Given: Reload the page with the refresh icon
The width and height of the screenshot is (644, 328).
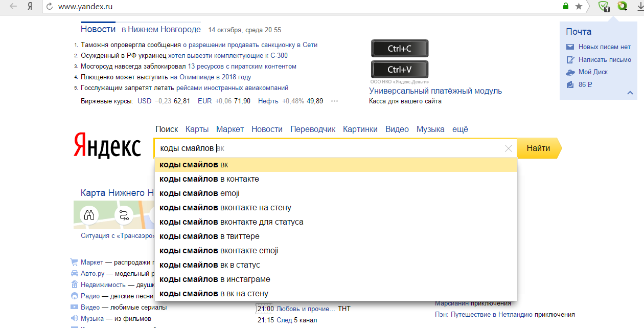Looking at the screenshot, I should click(x=49, y=7).
